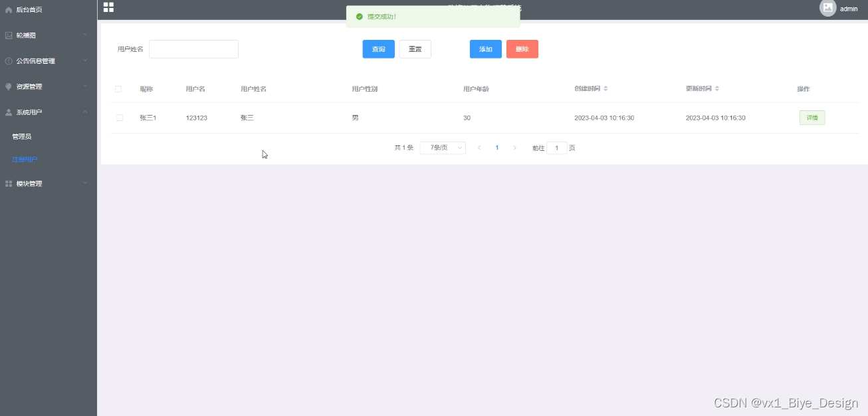Click the 用户性别 column header

[x=365, y=89]
